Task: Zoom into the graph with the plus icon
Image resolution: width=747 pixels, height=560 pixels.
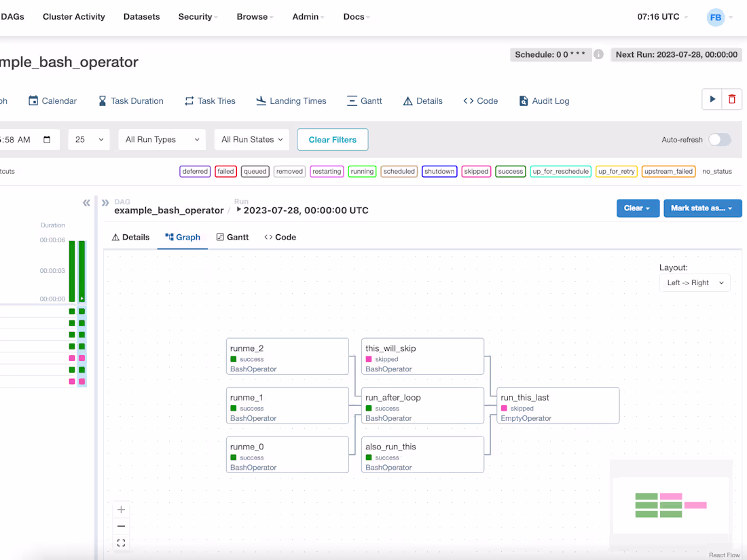Action: pos(122,509)
